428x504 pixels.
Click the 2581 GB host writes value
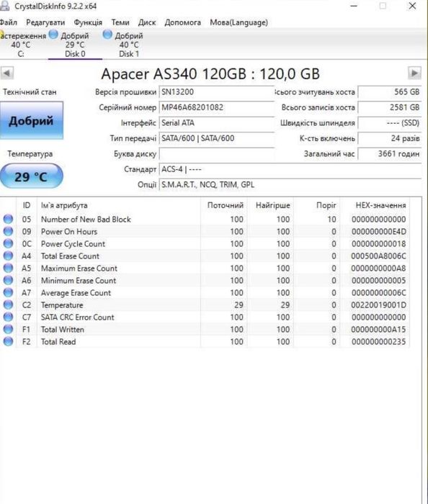tap(389, 107)
